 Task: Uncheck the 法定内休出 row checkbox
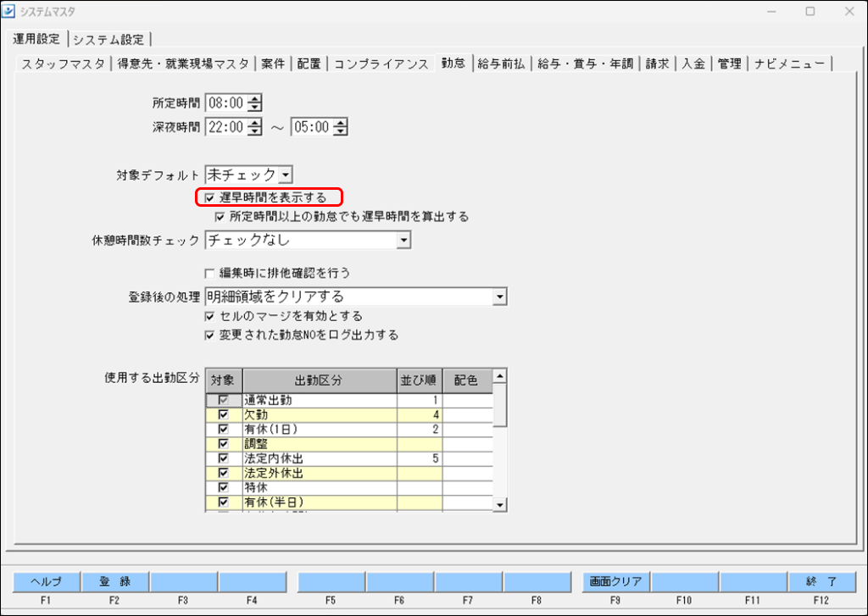(x=224, y=458)
